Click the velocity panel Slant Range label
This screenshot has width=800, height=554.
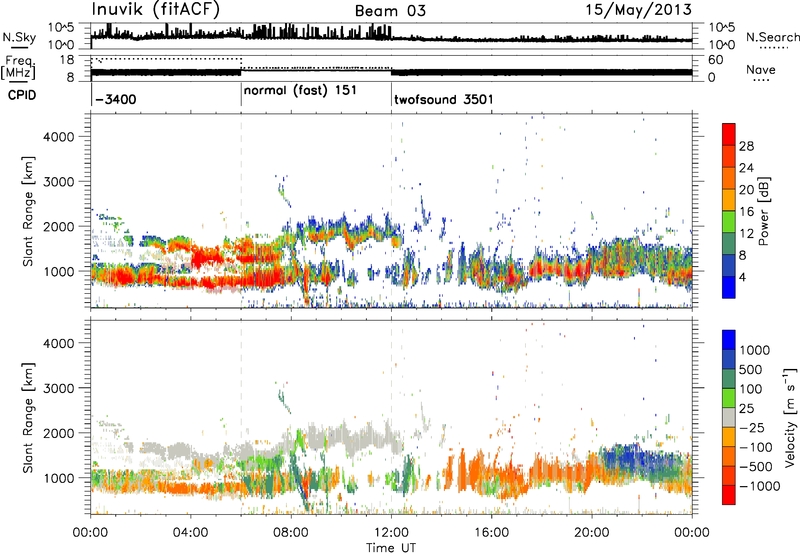click(28, 417)
